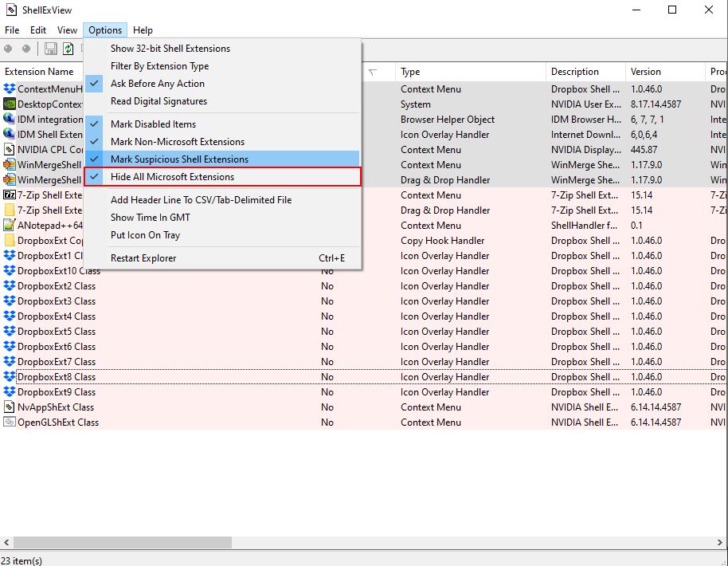Click the icon beside OpenGLShExt Class
Viewport: 728px width, 566px height.
(x=10, y=422)
